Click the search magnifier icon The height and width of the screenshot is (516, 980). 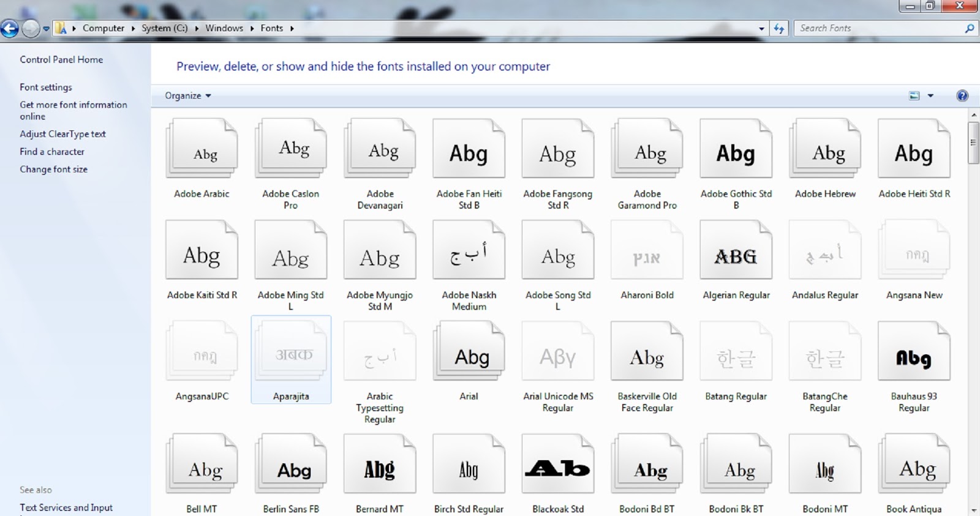click(x=969, y=28)
